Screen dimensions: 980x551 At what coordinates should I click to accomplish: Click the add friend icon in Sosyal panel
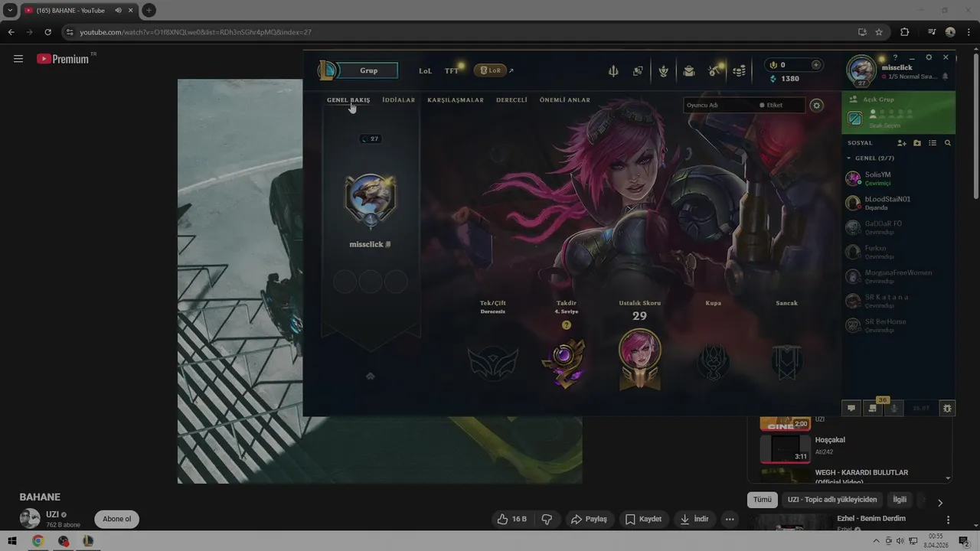tap(902, 143)
